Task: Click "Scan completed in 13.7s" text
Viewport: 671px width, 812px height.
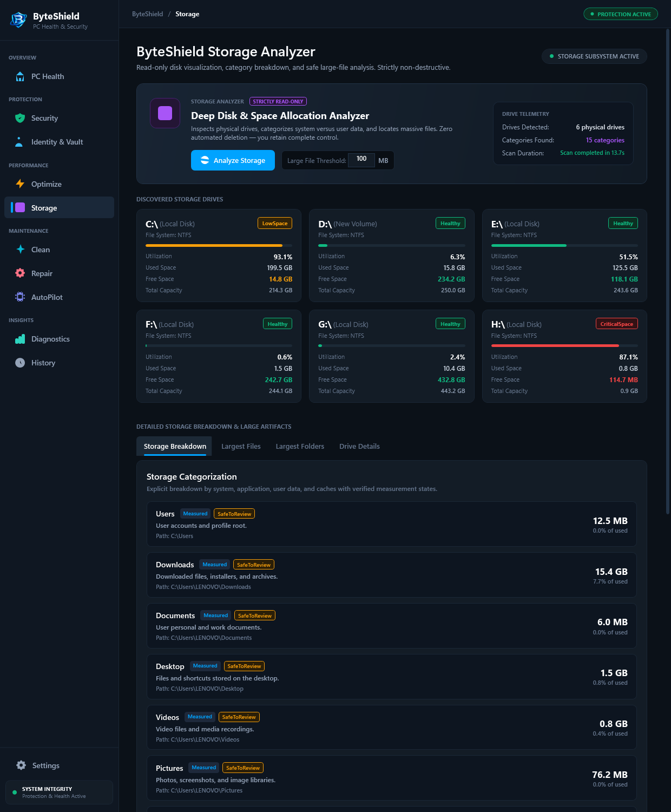Action: [x=592, y=153]
